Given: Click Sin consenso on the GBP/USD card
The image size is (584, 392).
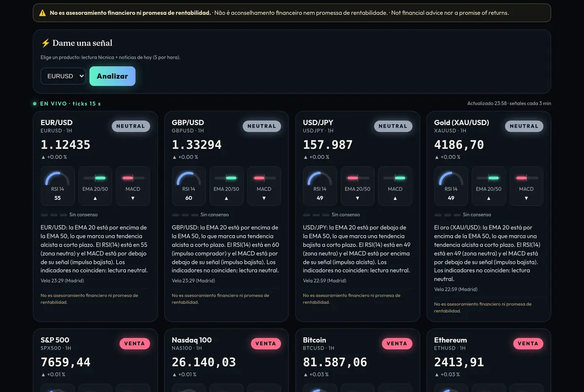Looking at the screenshot, I should (215, 214).
